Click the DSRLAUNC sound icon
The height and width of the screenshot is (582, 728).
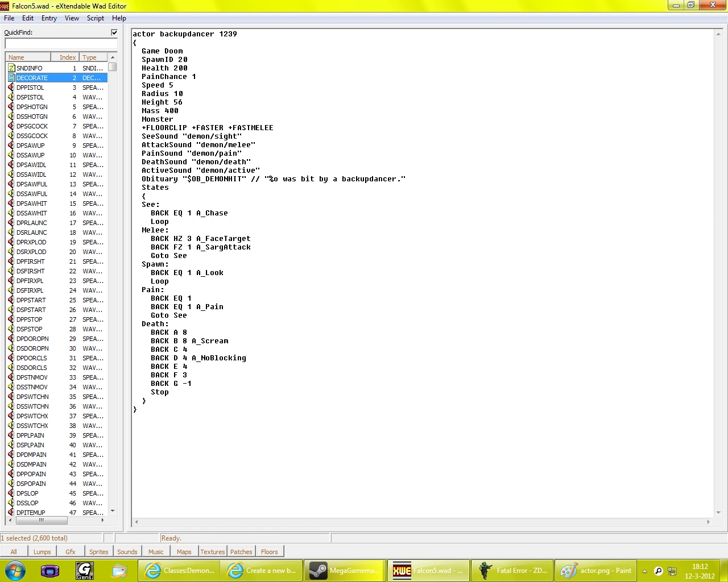(x=11, y=232)
